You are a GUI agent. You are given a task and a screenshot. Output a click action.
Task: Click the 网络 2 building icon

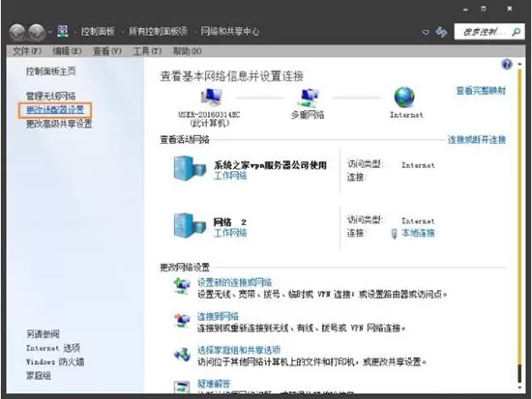(x=190, y=225)
